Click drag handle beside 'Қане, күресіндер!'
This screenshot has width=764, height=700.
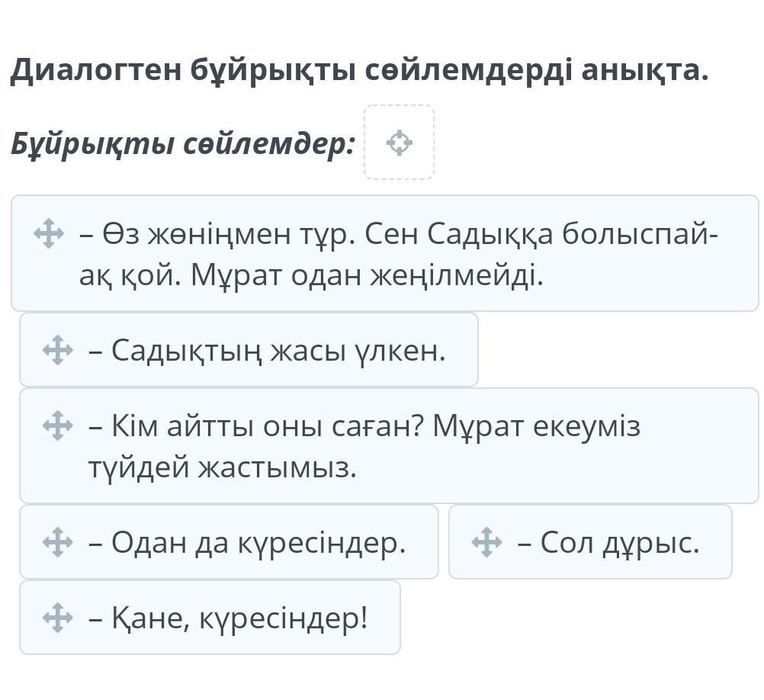click(x=57, y=618)
